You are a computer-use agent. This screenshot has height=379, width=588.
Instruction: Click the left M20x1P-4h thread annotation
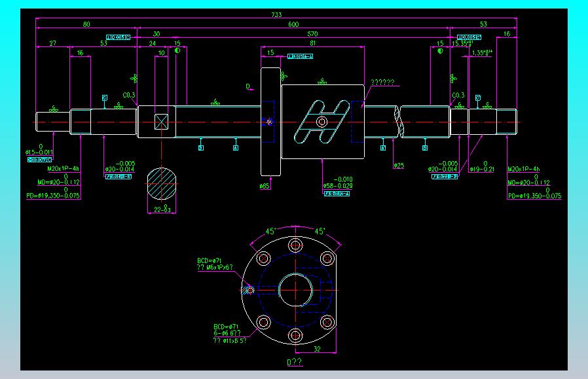pos(63,169)
